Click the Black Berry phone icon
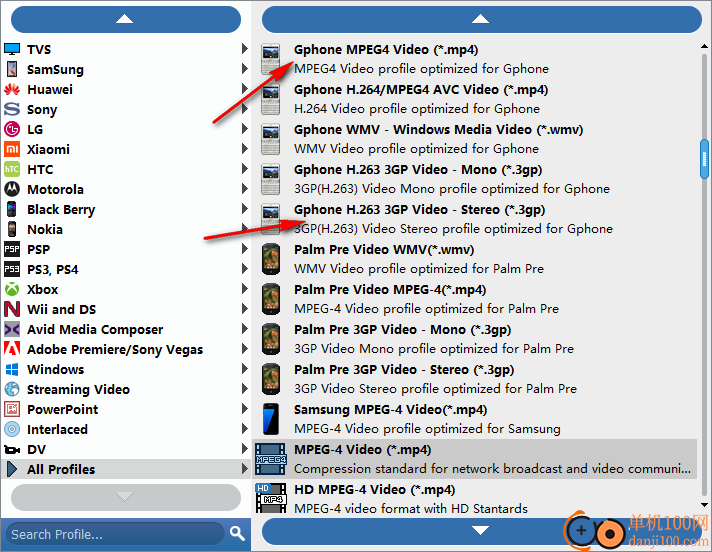The height and width of the screenshot is (552, 712). 12,209
